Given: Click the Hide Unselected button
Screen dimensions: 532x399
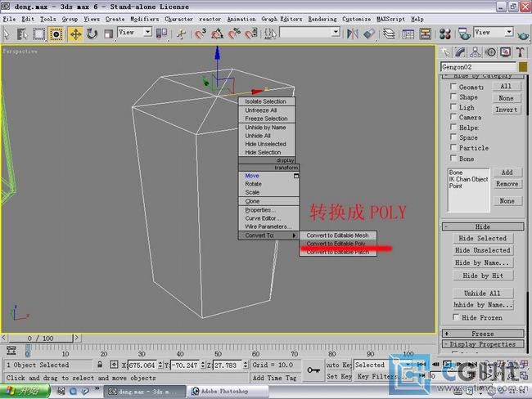Looking at the screenshot, I should click(x=483, y=250).
